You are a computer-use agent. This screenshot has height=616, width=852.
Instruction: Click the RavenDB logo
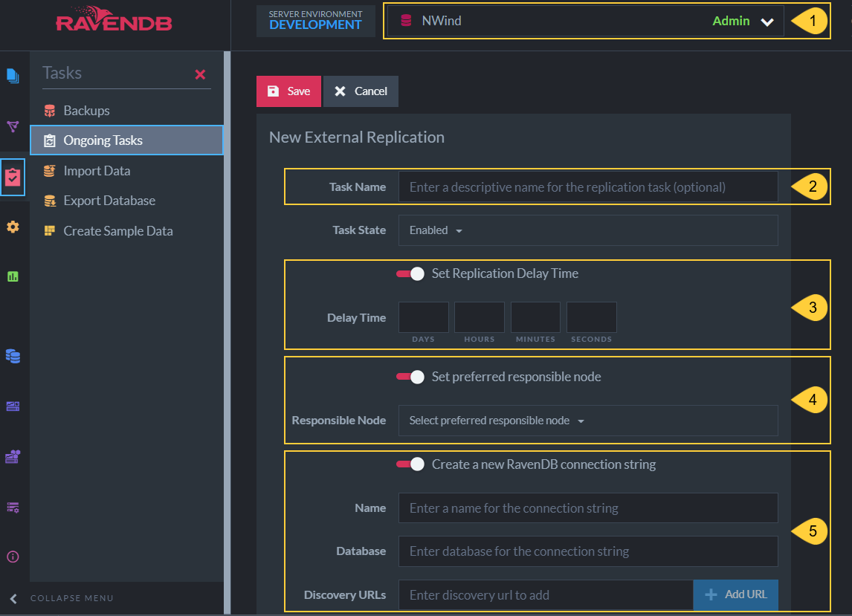point(114,19)
